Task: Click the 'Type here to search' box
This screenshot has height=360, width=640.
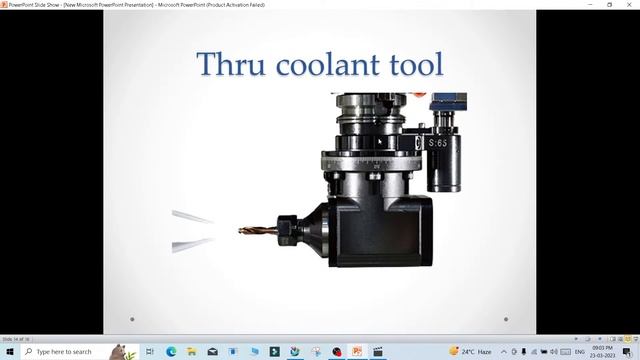Action: 80,351
